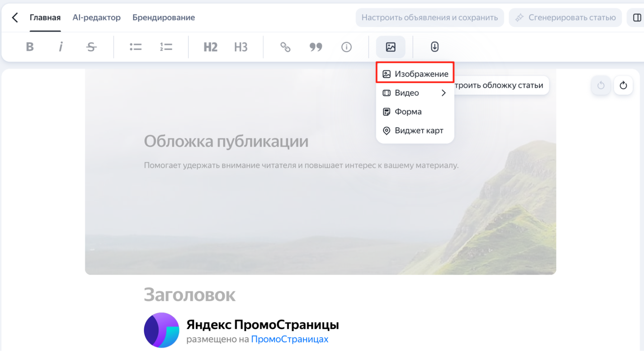Undo the last action
644x351 pixels.
(601, 85)
